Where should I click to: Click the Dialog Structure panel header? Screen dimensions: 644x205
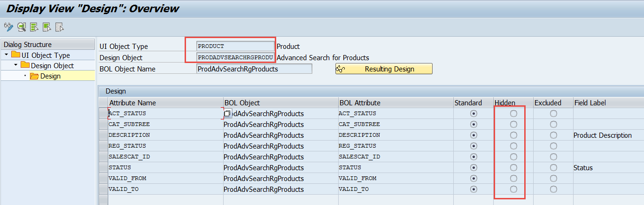click(x=48, y=45)
